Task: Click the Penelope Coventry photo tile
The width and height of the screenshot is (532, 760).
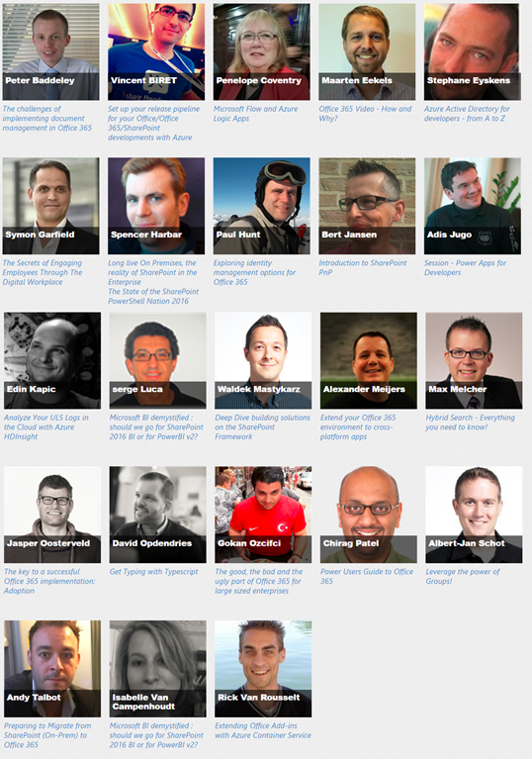Action: (x=262, y=51)
